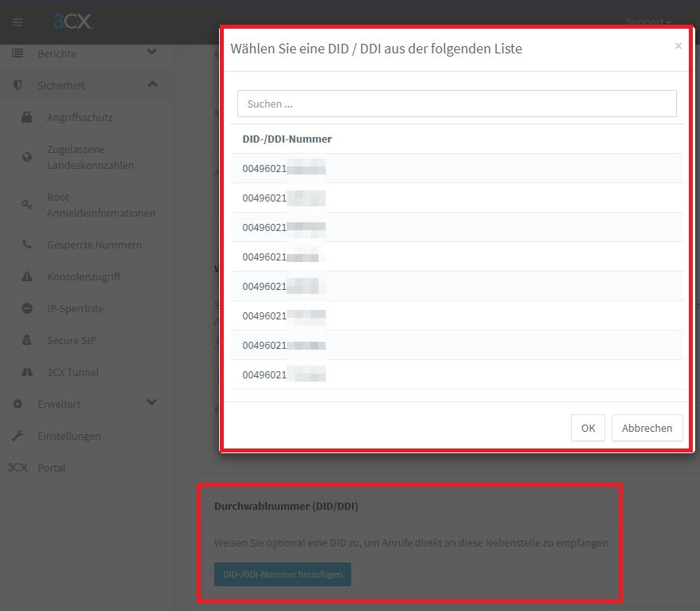Click the 3CX Tunnel icon
Screen dimensions: 700x611
pos(27,373)
